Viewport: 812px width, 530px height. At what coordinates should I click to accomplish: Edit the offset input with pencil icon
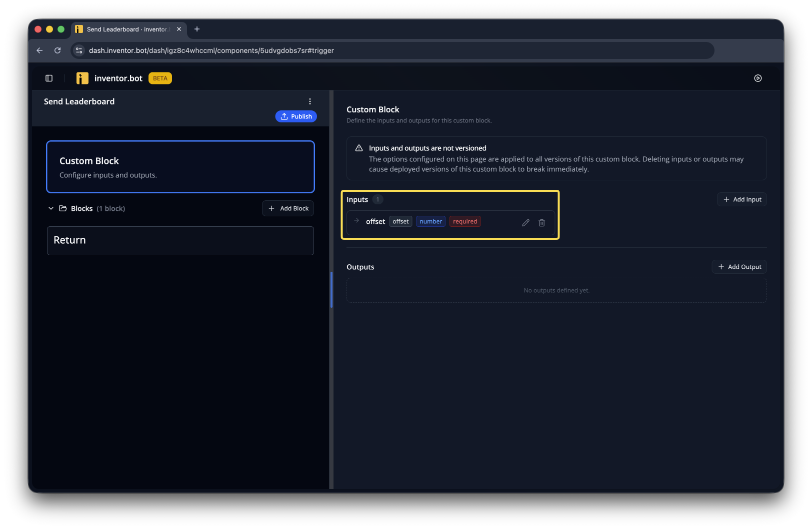click(525, 223)
